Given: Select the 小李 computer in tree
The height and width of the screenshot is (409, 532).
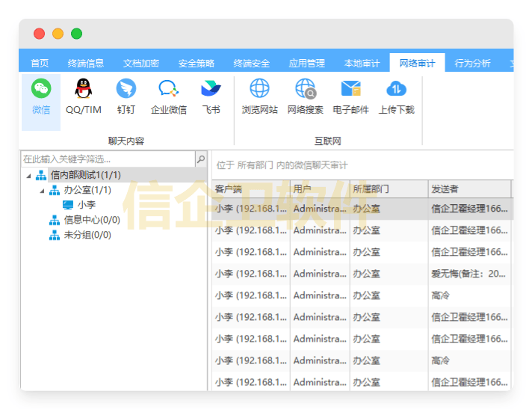Looking at the screenshot, I should 86,205.
